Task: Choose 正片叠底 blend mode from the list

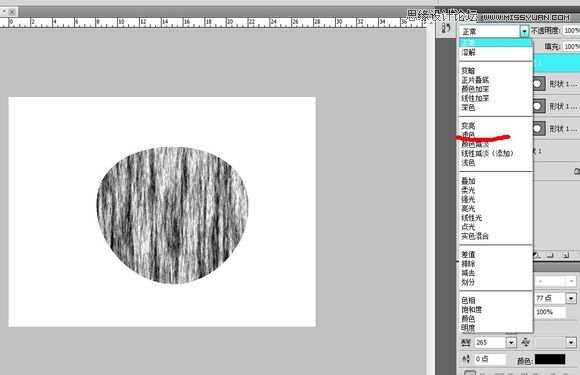Action: coord(475,80)
